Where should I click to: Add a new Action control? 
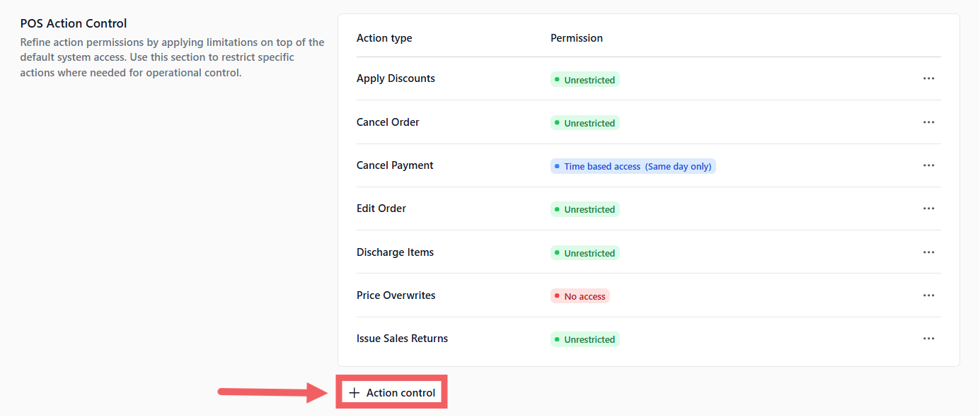(393, 393)
